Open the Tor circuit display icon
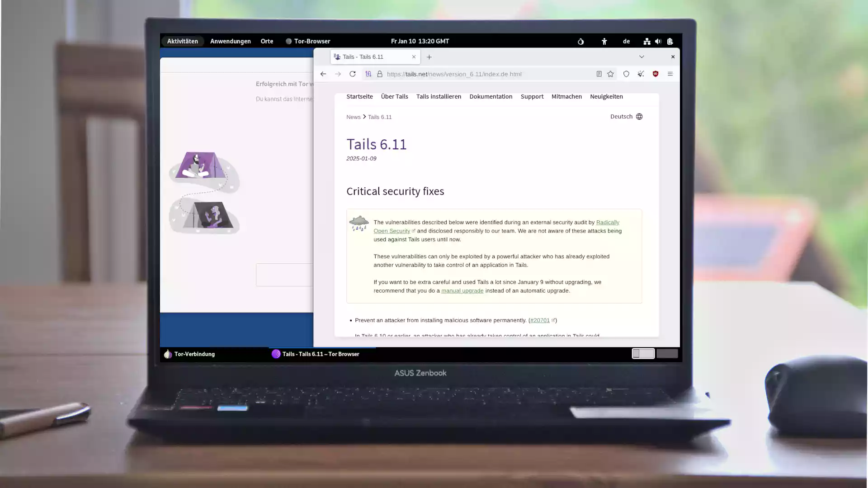 [x=368, y=74]
